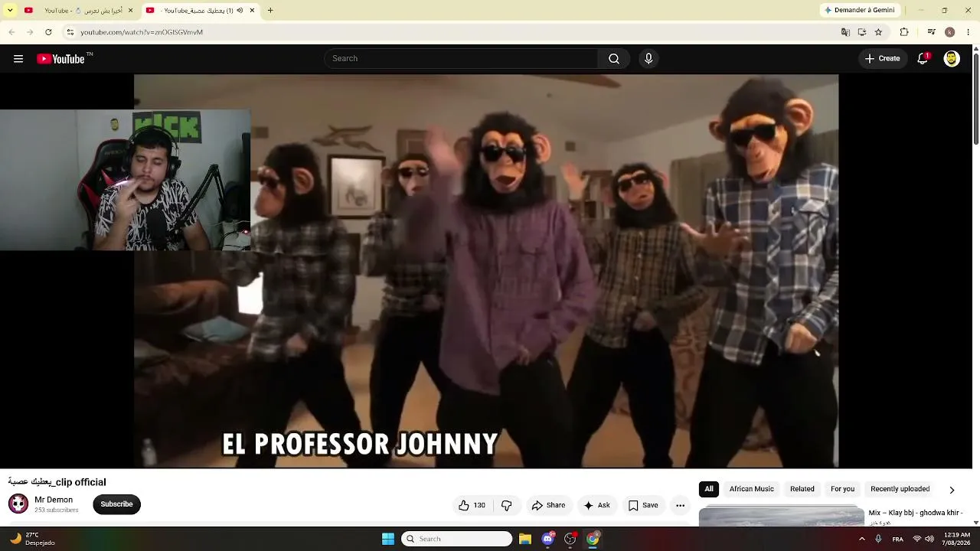
Task: Click the video player to pause
Action: [x=486, y=271]
